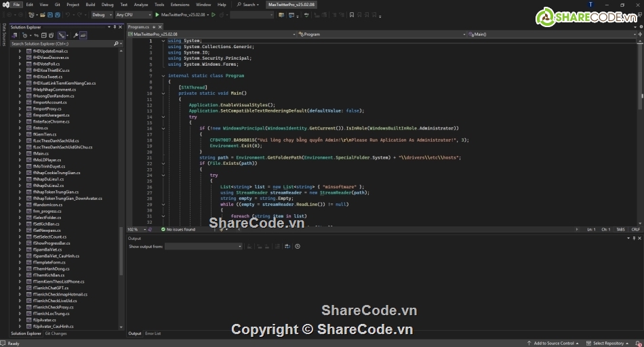The image size is (644, 347).
Task: Click No issues found indicator
Action: pyautogui.click(x=178, y=230)
